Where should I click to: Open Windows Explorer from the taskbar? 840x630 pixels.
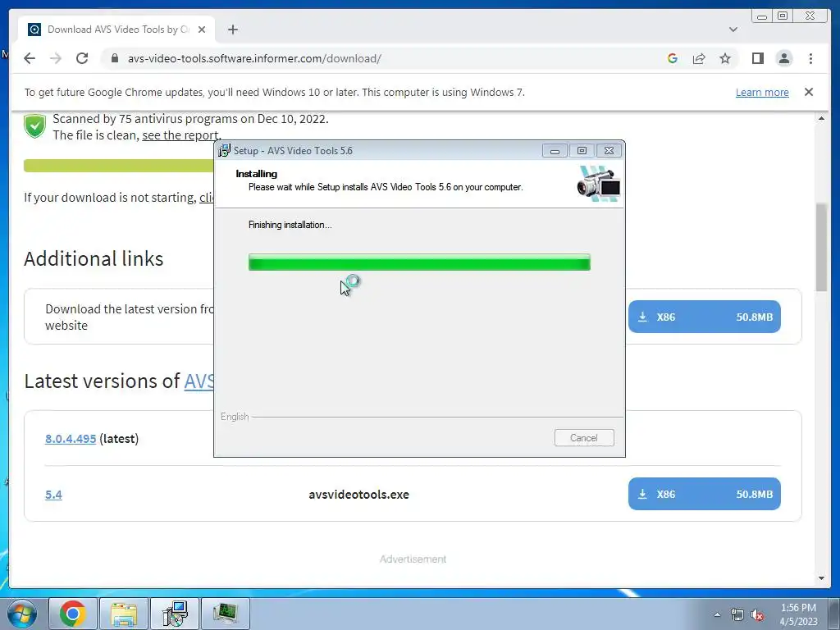[x=124, y=614]
